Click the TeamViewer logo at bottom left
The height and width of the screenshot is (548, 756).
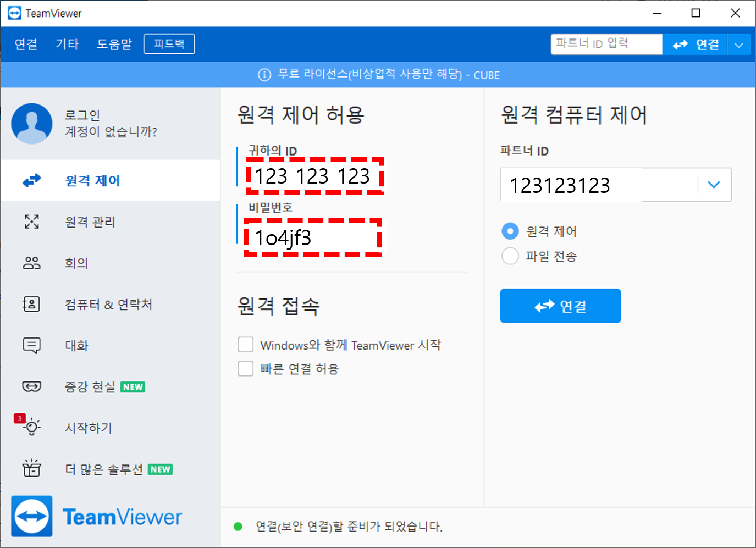point(97,516)
